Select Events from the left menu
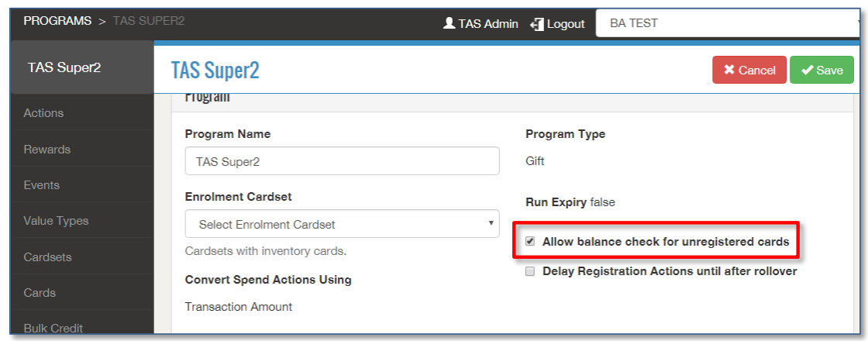Screen dimensions: 868x341 click(41, 185)
